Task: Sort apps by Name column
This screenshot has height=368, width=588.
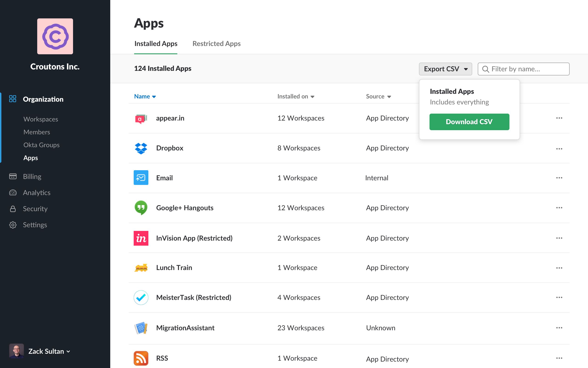Action: 145,96
